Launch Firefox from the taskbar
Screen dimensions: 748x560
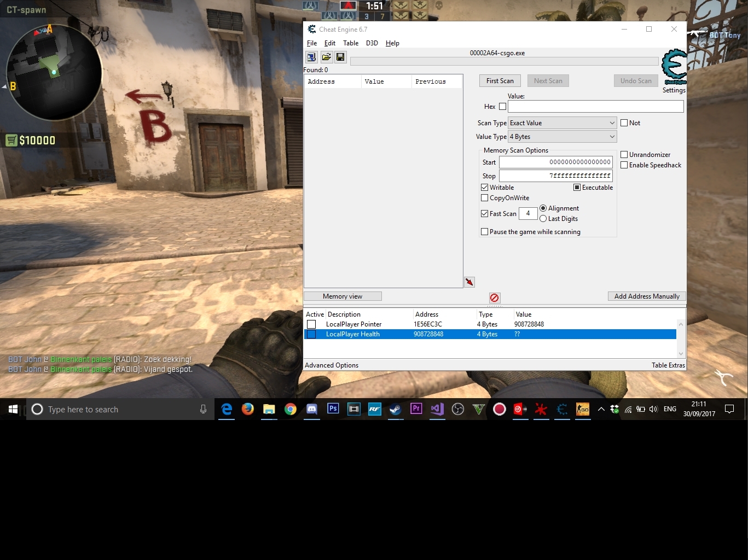click(248, 409)
